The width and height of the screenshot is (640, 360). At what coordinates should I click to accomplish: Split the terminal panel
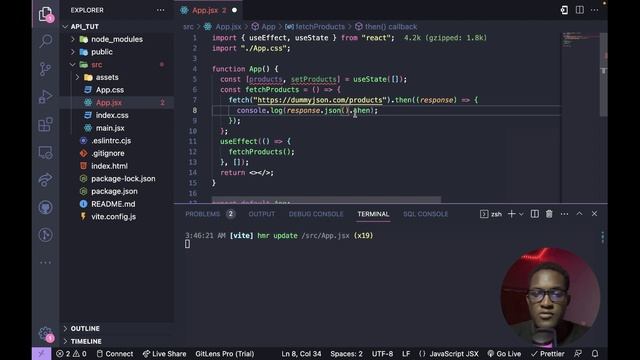point(535,214)
